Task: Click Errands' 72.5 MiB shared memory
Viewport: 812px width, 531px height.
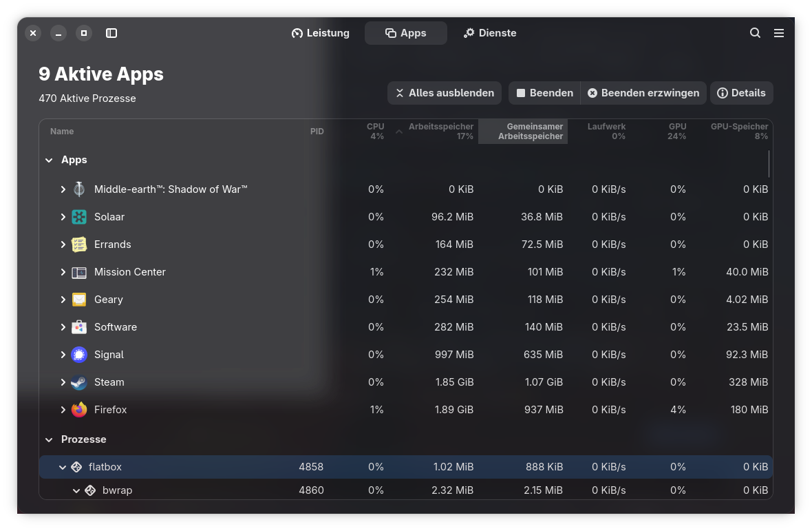Action: (x=542, y=244)
